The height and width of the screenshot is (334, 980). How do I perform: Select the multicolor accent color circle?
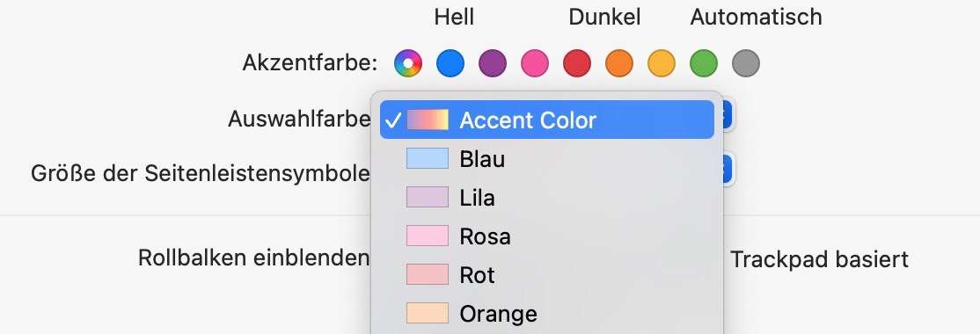coord(408,63)
